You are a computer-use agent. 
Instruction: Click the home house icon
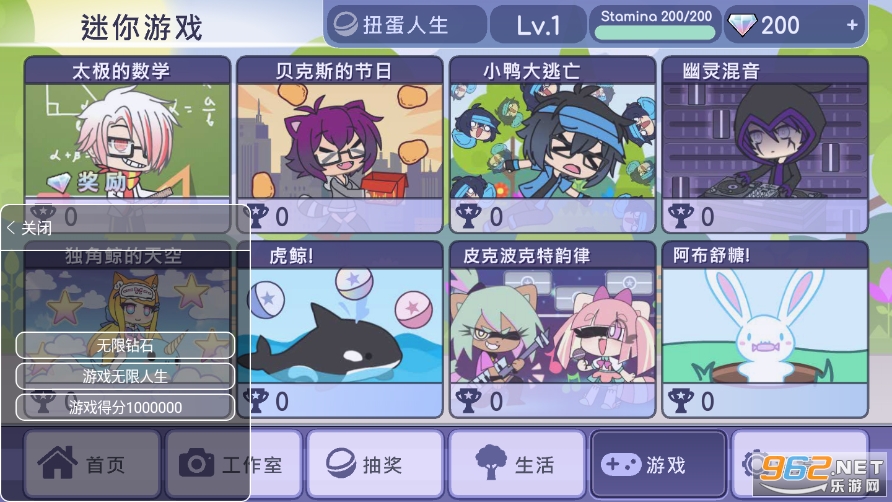coord(57,463)
